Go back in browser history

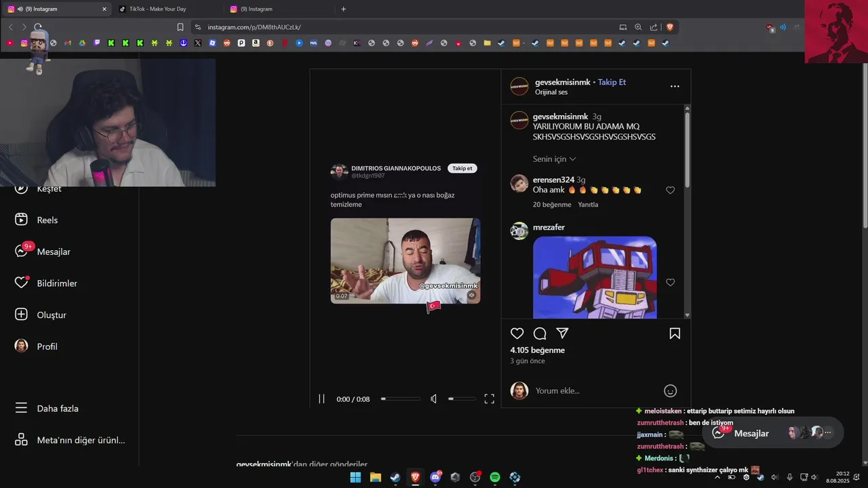point(11,27)
